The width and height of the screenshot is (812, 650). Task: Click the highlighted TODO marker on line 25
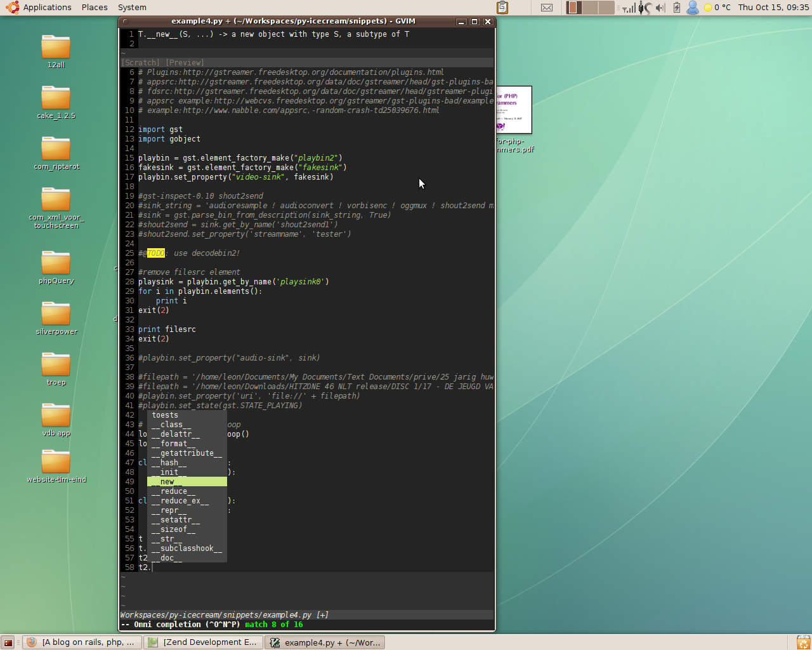point(156,253)
